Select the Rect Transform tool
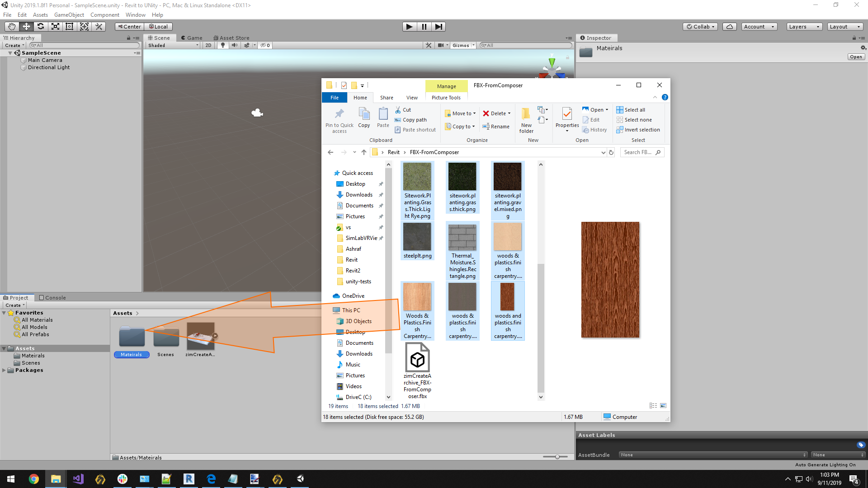 pyautogui.click(x=70, y=27)
